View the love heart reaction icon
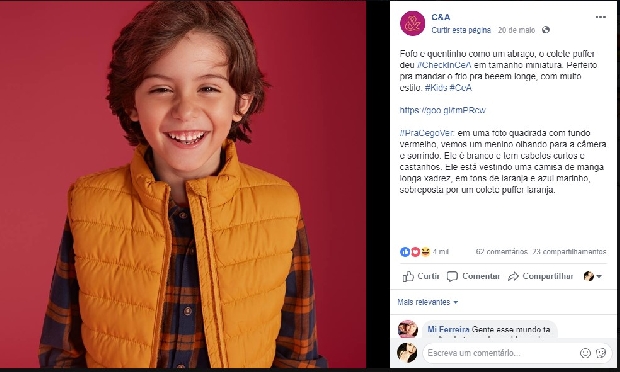The image size is (620, 372). click(415, 252)
